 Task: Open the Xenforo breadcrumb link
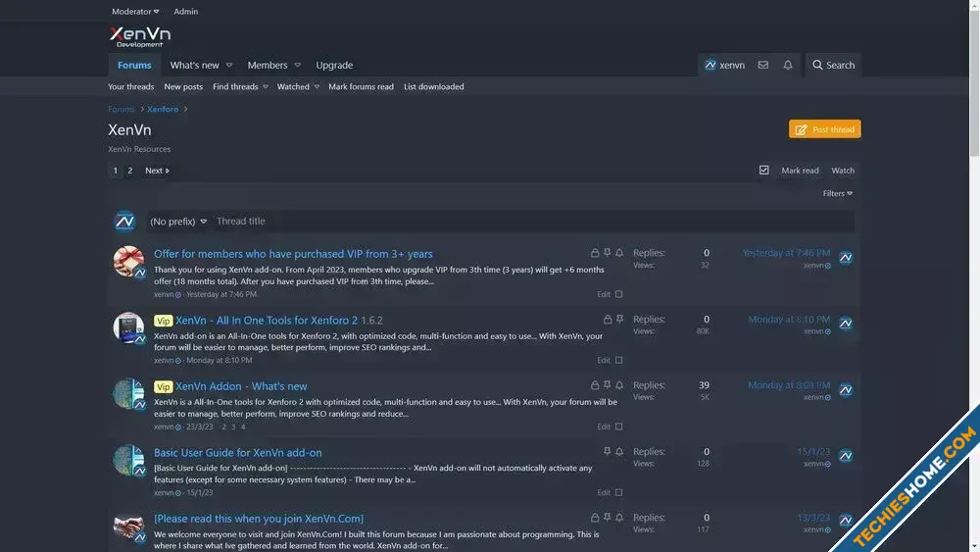point(163,109)
